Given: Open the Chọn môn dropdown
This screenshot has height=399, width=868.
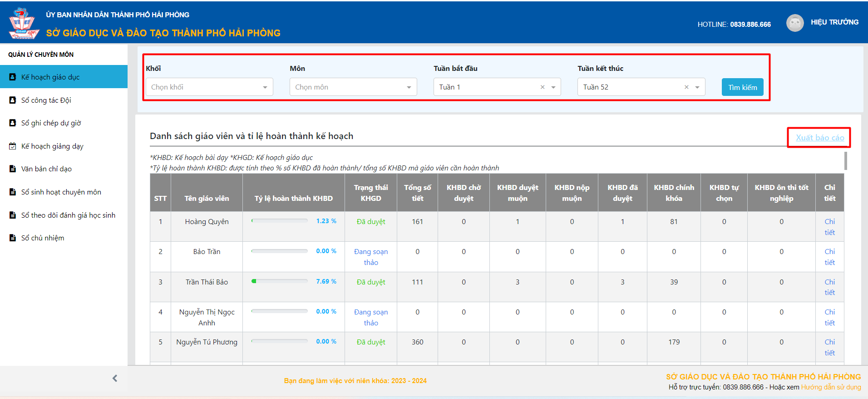Looking at the screenshot, I should pos(353,87).
